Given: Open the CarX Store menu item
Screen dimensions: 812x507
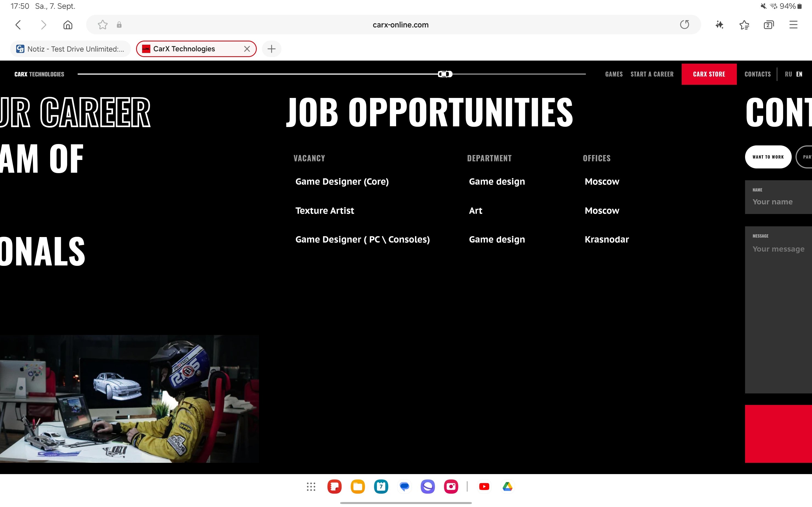Looking at the screenshot, I should (x=709, y=74).
